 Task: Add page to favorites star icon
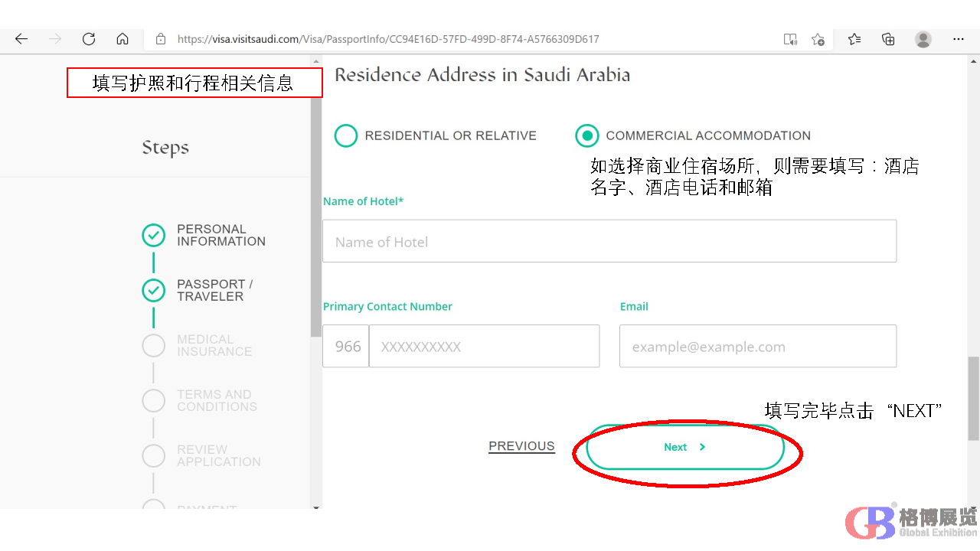818,39
